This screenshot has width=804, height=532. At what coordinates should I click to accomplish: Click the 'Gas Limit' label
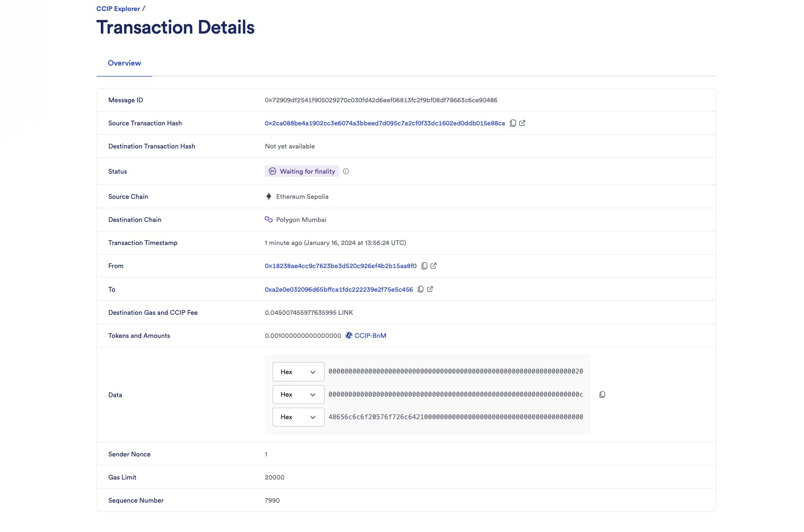[x=122, y=477]
